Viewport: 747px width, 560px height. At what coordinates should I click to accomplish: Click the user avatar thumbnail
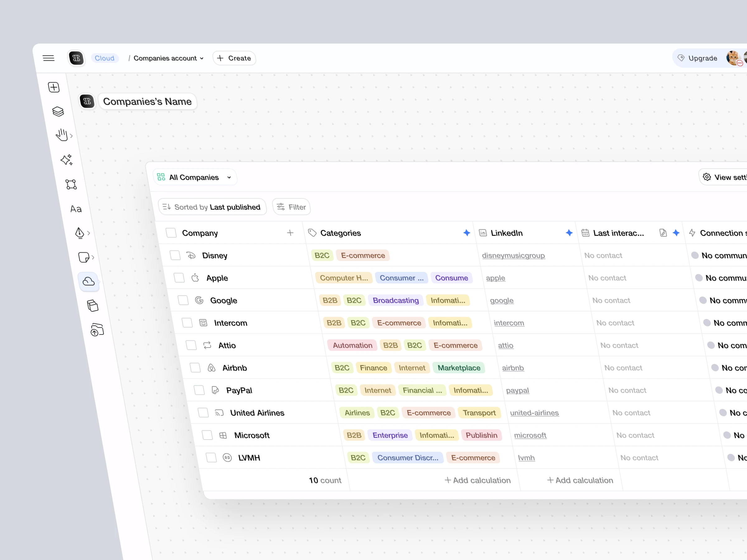point(734,58)
